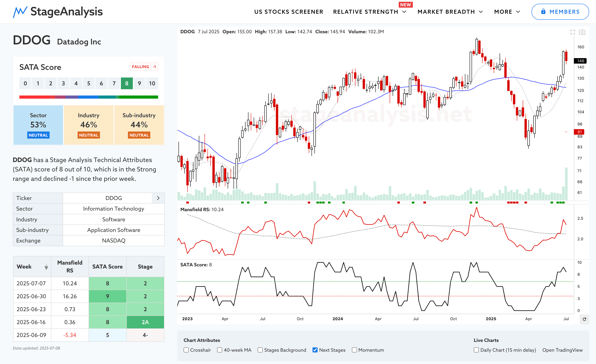Click the Datadog Inc company name

tap(79, 42)
